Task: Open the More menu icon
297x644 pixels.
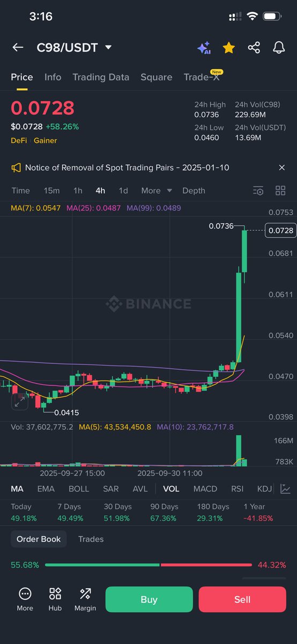Action: [x=25, y=599]
